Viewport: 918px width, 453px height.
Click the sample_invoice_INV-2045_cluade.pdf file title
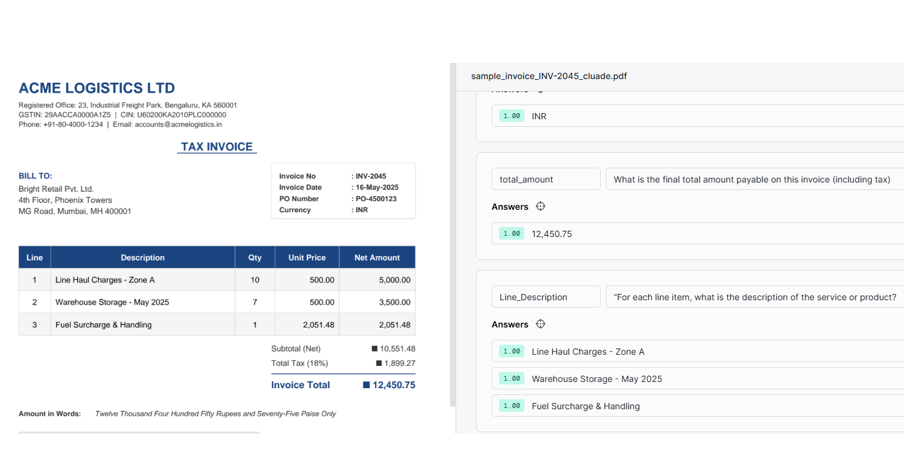click(x=549, y=76)
